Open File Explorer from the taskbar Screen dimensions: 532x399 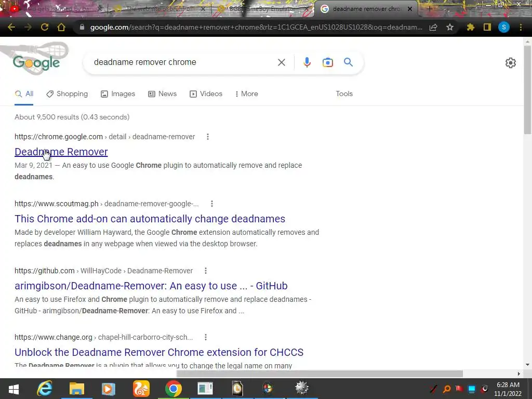77,389
